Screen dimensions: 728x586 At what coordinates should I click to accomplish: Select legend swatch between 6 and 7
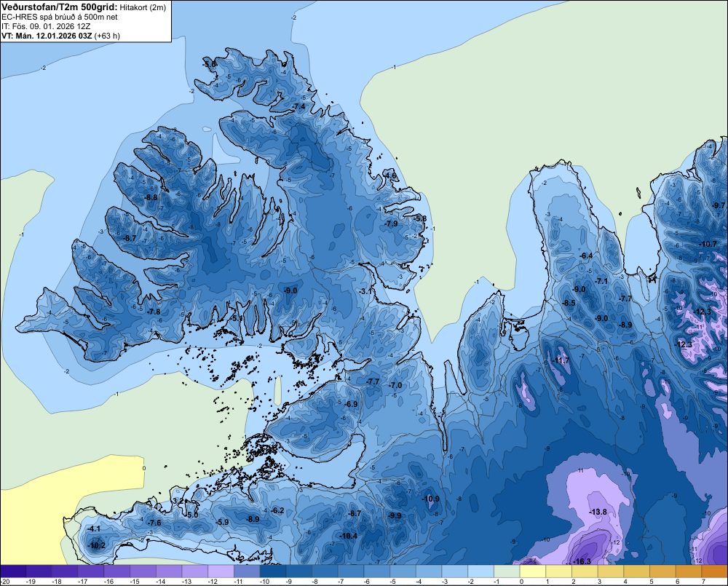(689, 571)
